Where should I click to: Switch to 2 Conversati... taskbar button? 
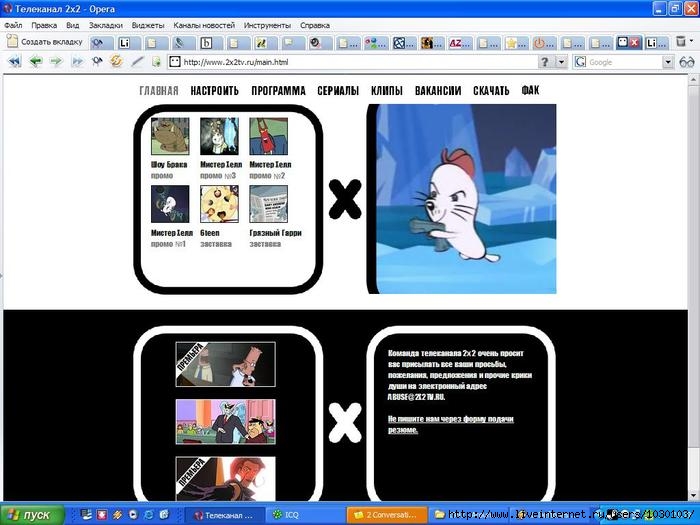387,515
